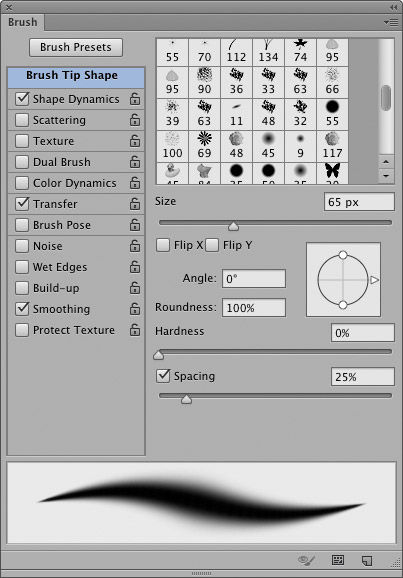Click the Hardness slider handle
The image size is (403, 578).
click(x=159, y=355)
